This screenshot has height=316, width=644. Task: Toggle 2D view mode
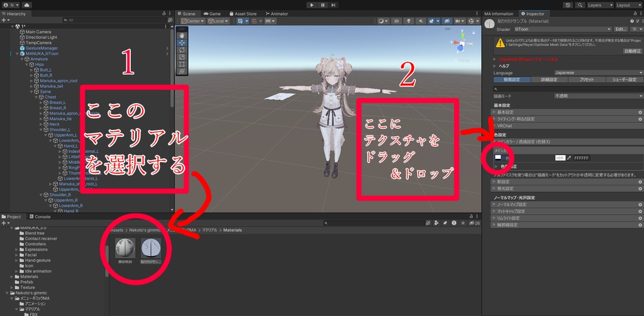tap(396, 21)
